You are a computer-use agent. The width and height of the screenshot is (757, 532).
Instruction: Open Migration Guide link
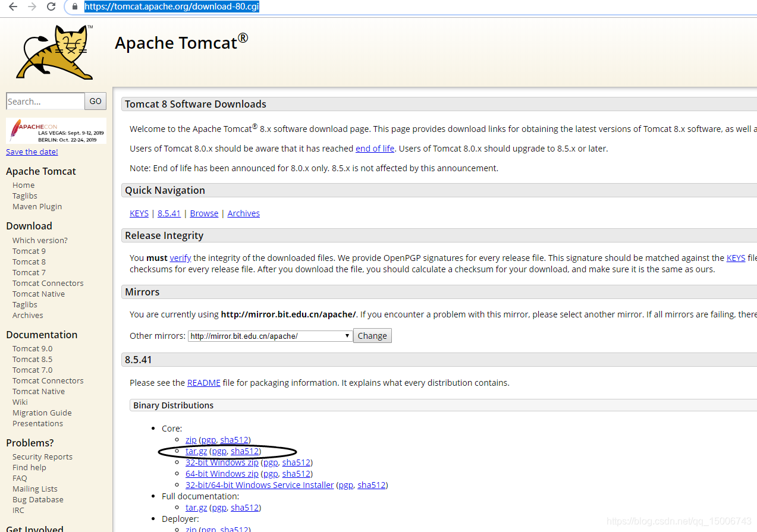42,413
